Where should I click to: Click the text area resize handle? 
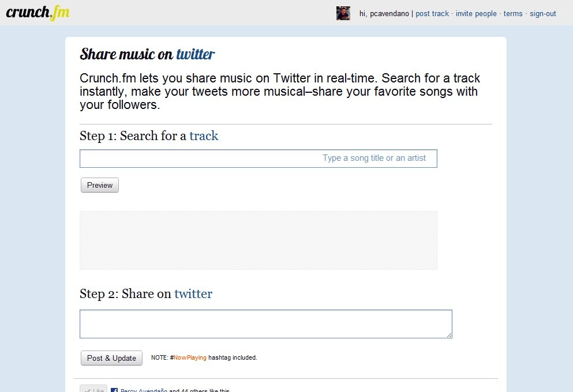pyautogui.click(x=449, y=335)
